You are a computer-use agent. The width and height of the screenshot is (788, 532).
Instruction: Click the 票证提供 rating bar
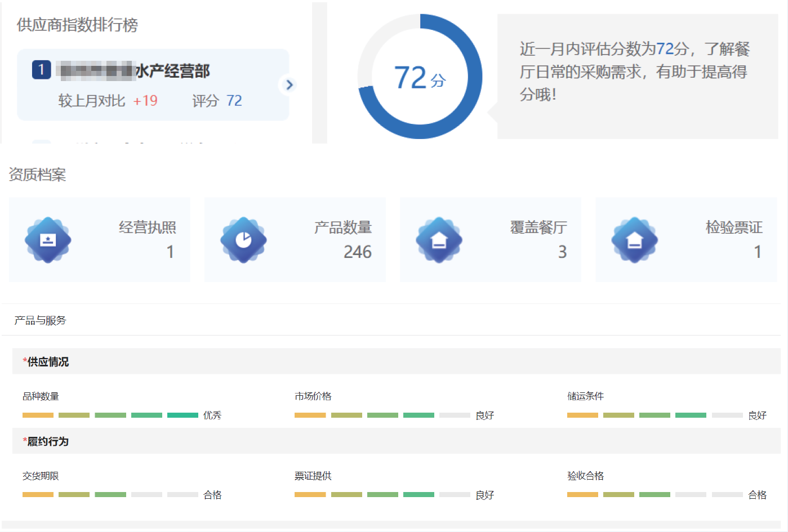382,495
